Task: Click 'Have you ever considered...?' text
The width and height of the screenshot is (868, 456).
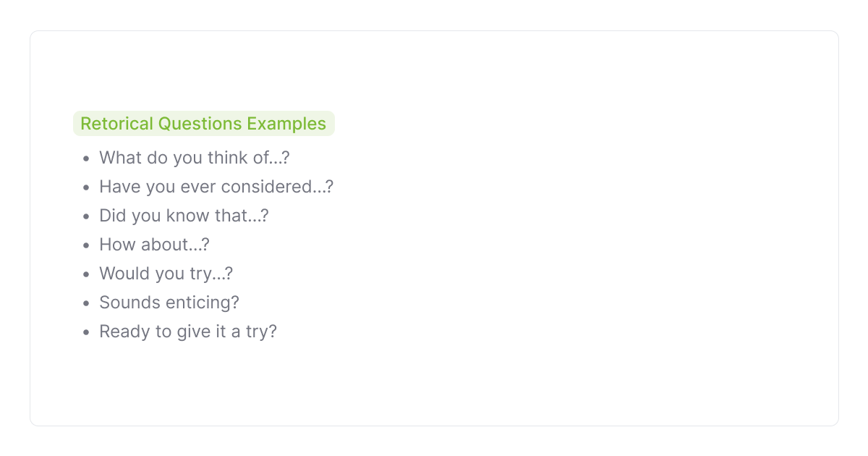Action: [x=216, y=187]
